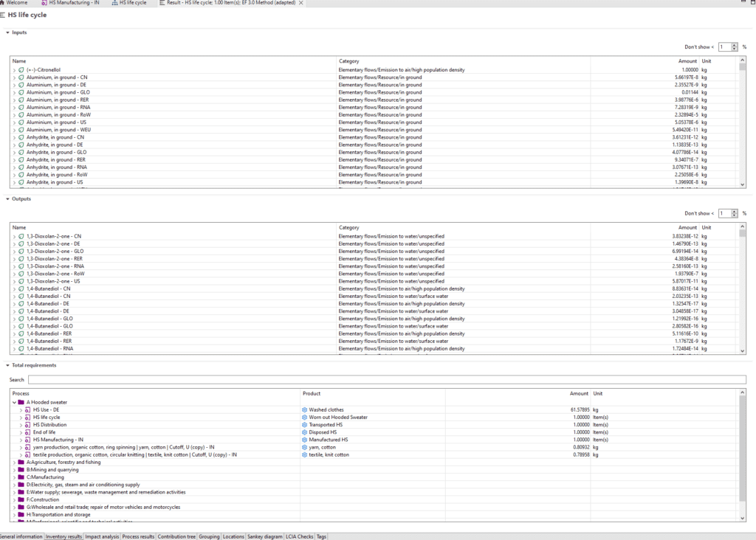Collapse the Total requirements section
This screenshot has height=540, width=756.
[x=7, y=365]
